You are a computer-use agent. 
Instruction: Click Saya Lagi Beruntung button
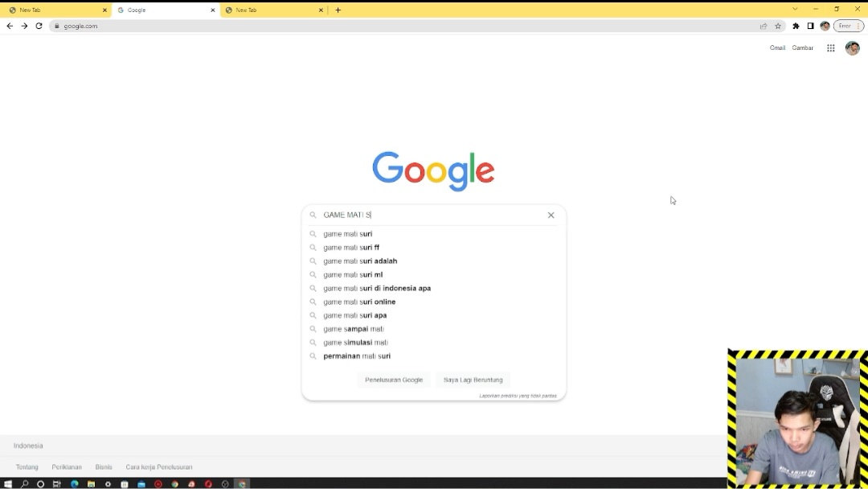coord(473,380)
